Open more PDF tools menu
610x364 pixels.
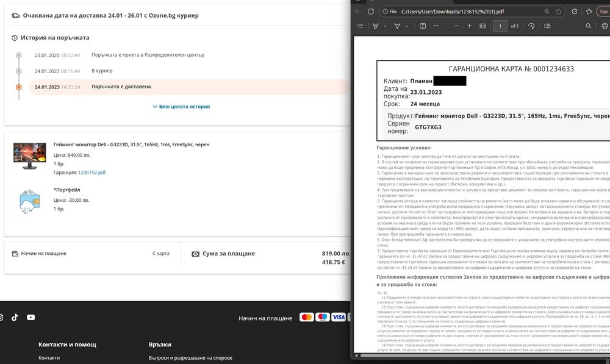(x=436, y=26)
